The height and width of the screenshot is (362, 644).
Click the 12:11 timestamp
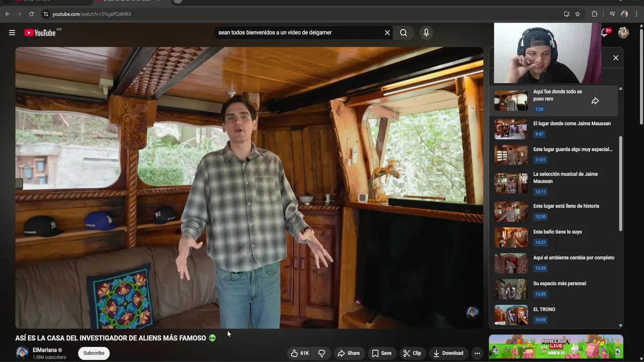tap(540, 192)
